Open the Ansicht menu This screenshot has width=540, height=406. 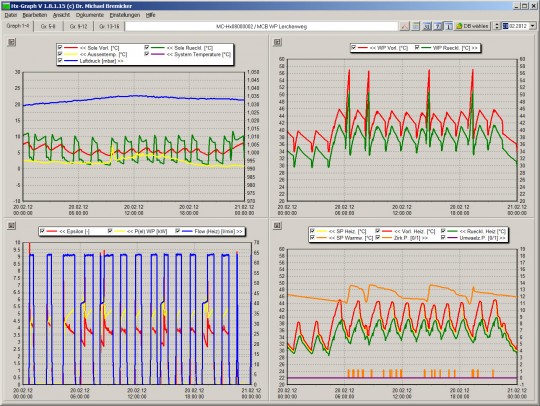tap(61, 15)
